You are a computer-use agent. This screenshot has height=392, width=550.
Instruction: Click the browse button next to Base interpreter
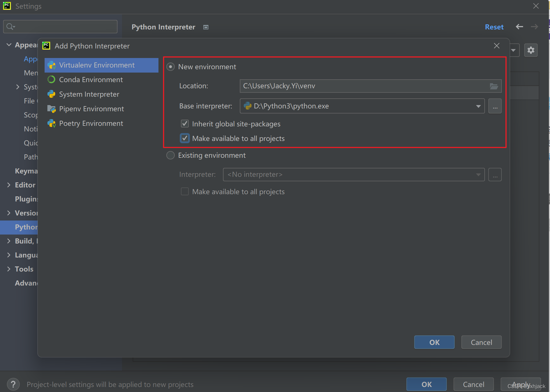click(x=495, y=106)
